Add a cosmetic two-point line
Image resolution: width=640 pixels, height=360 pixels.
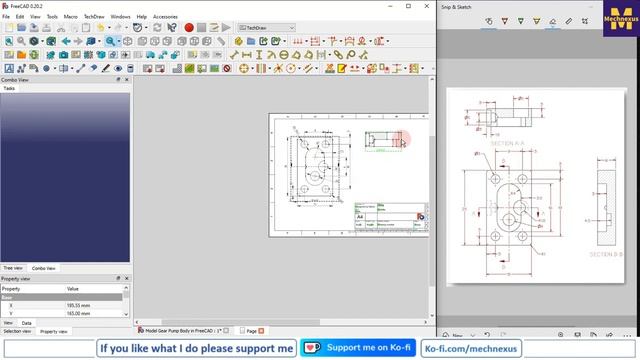tap(80, 69)
